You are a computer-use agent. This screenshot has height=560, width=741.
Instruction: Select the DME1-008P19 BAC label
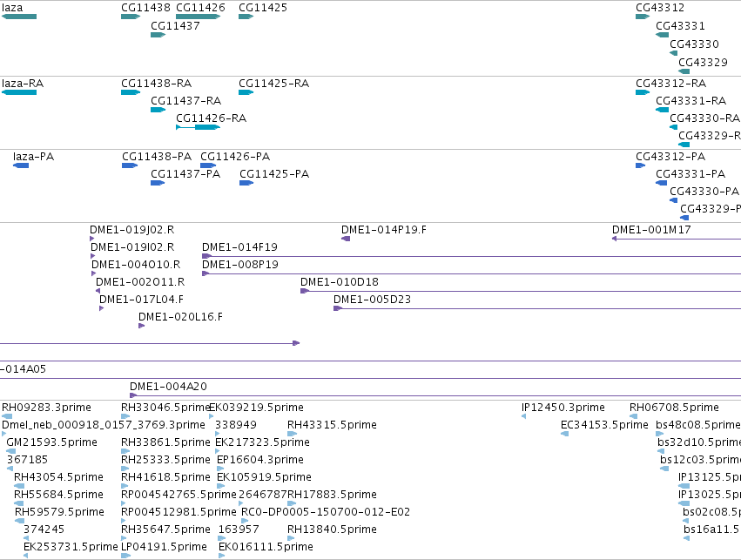[240, 265]
